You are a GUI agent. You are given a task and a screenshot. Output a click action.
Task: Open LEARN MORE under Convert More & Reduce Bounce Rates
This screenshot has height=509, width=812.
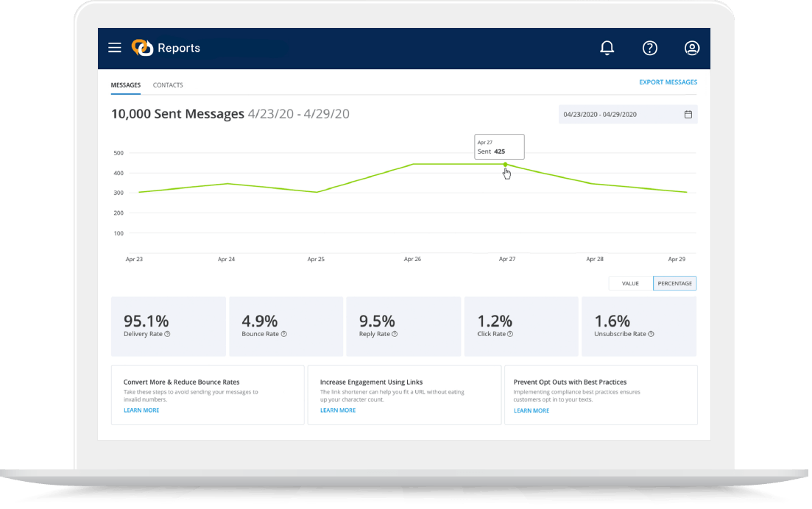click(x=141, y=410)
